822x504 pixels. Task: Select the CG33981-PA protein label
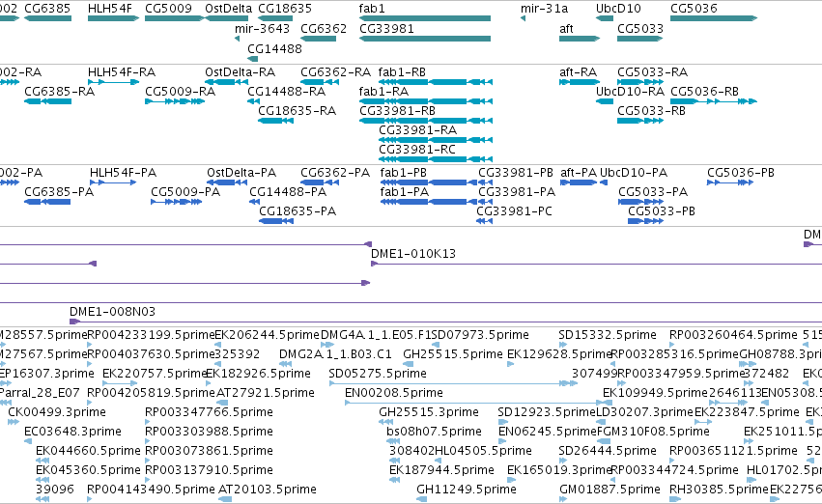click(x=517, y=192)
